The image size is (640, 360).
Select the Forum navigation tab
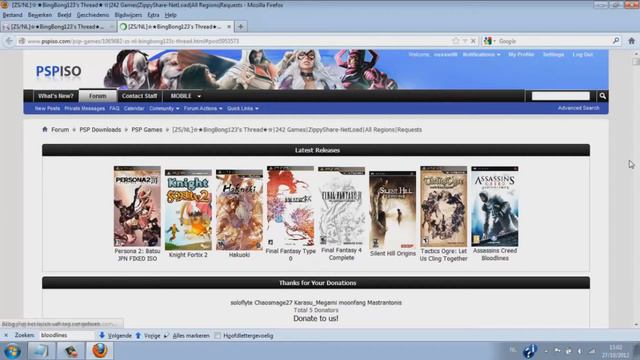click(98, 96)
